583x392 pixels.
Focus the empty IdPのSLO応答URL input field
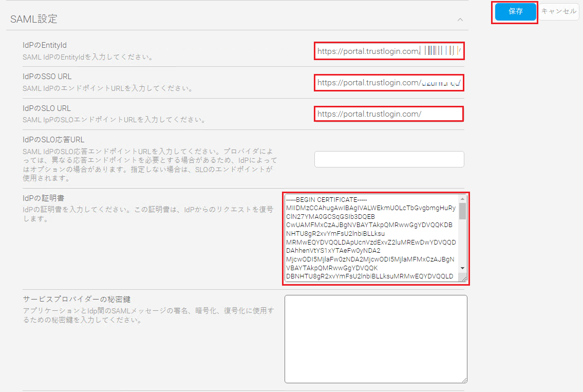[x=389, y=159]
